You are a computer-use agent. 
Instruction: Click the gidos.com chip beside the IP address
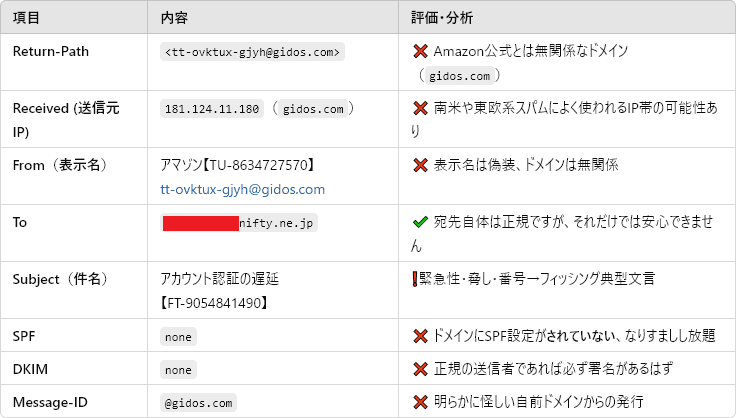[313, 109]
